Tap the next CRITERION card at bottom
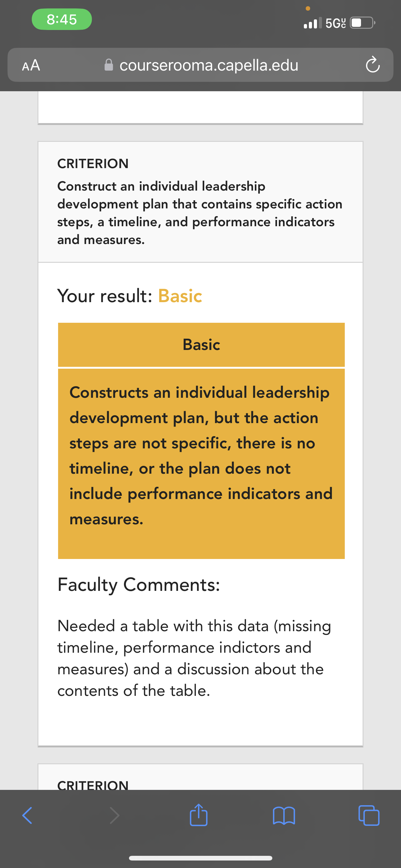 (200, 777)
